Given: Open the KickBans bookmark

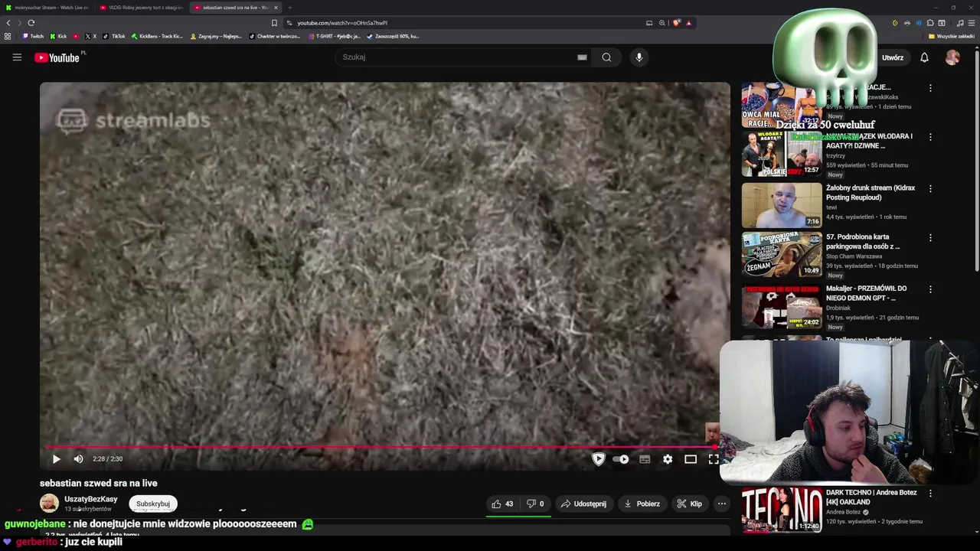Looking at the screenshot, I should [157, 36].
